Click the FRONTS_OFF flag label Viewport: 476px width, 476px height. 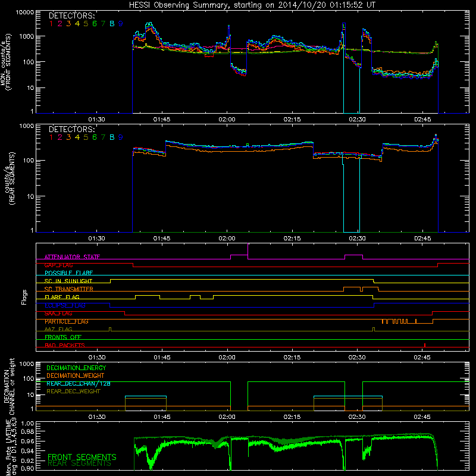tap(63, 337)
